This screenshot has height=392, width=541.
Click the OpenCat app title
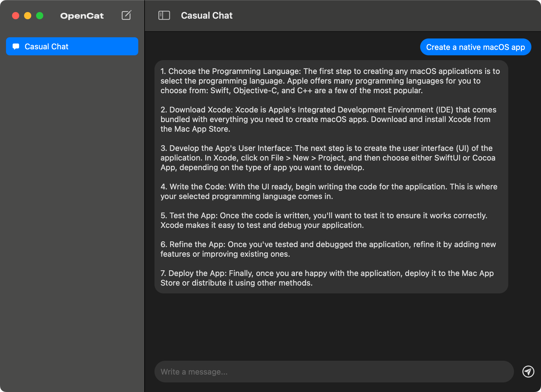click(82, 16)
